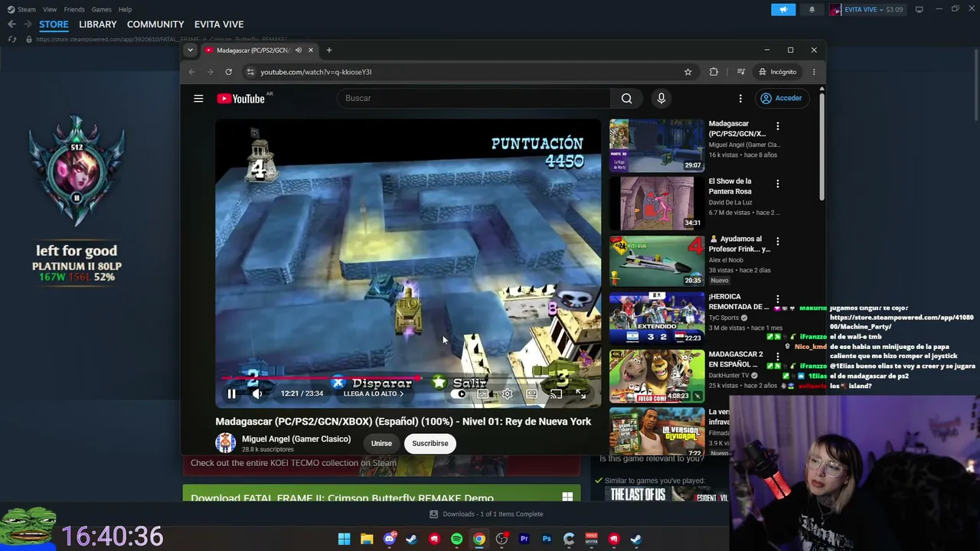Open the EVITA VIVE profile tab in Steam
Viewport: 980px width, 551px height.
point(219,24)
